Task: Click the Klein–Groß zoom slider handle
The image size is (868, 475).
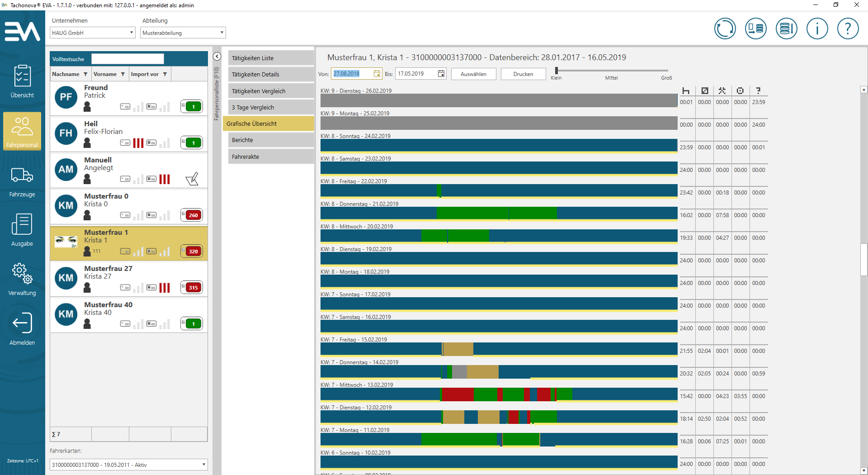Action: (557, 71)
